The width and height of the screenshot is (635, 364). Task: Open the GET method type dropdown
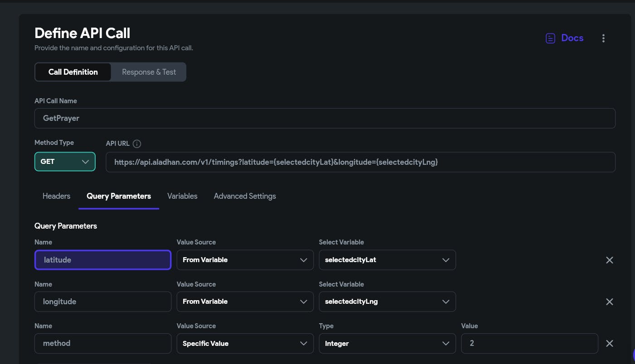coord(65,162)
